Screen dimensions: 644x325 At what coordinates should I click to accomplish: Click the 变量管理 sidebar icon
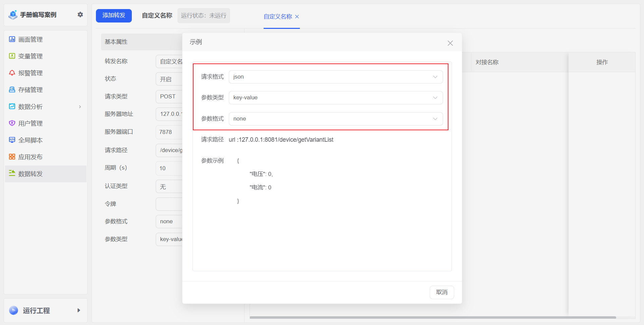pos(12,56)
